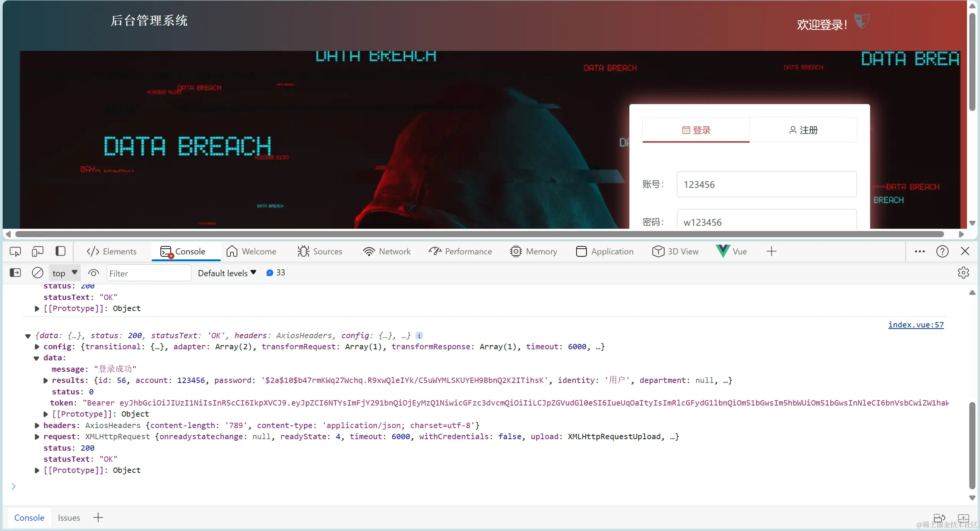This screenshot has height=531, width=980.
Task: Open the top context dropdown
Action: pyautogui.click(x=65, y=273)
